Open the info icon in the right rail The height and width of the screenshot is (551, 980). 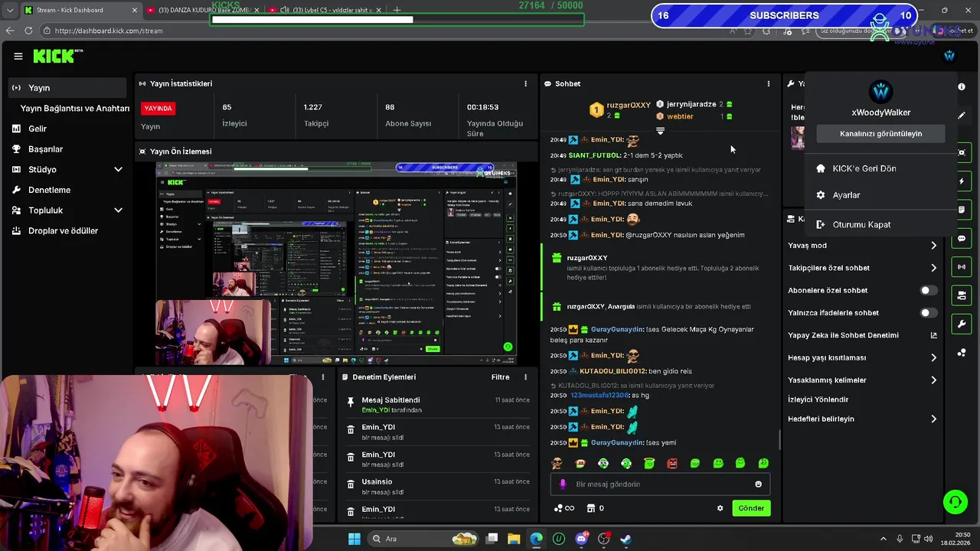(x=962, y=86)
